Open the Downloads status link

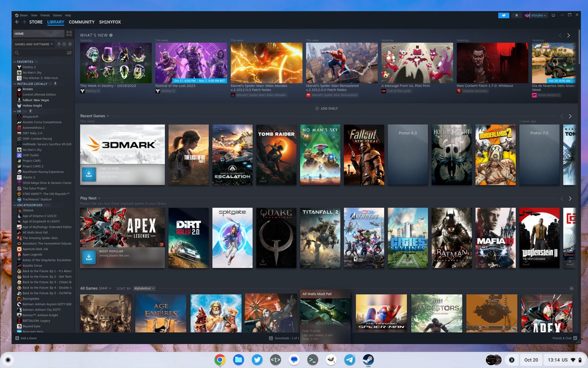click(284, 338)
